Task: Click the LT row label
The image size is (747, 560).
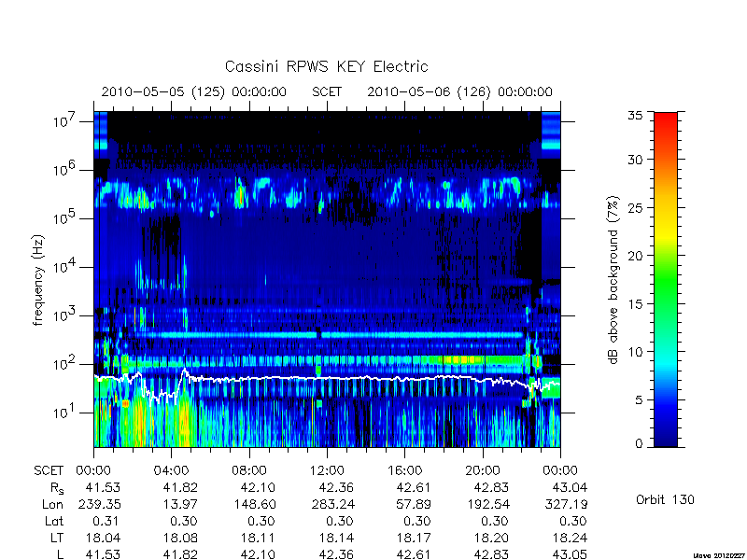Action: coord(57,538)
